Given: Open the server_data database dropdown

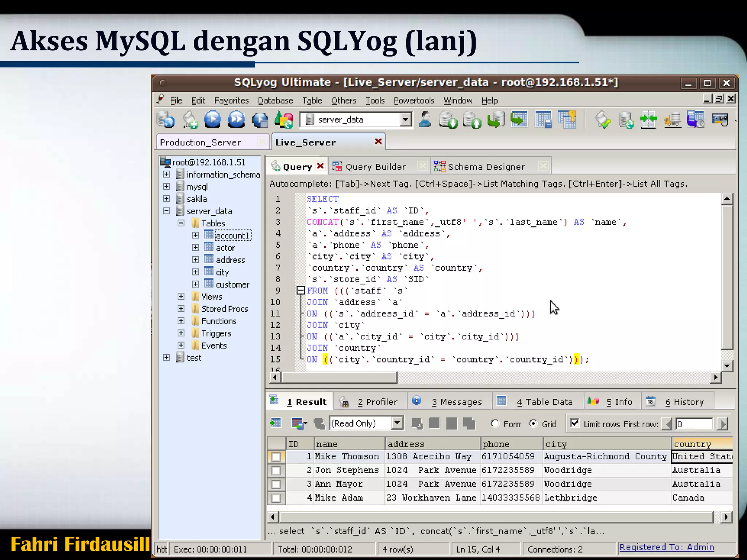Looking at the screenshot, I should point(405,119).
